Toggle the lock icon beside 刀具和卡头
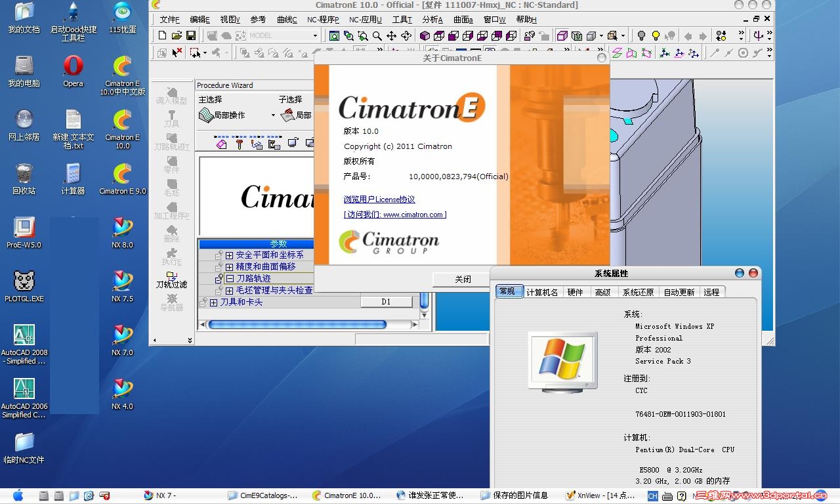The height and width of the screenshot is (504, 840). (203, 303)
